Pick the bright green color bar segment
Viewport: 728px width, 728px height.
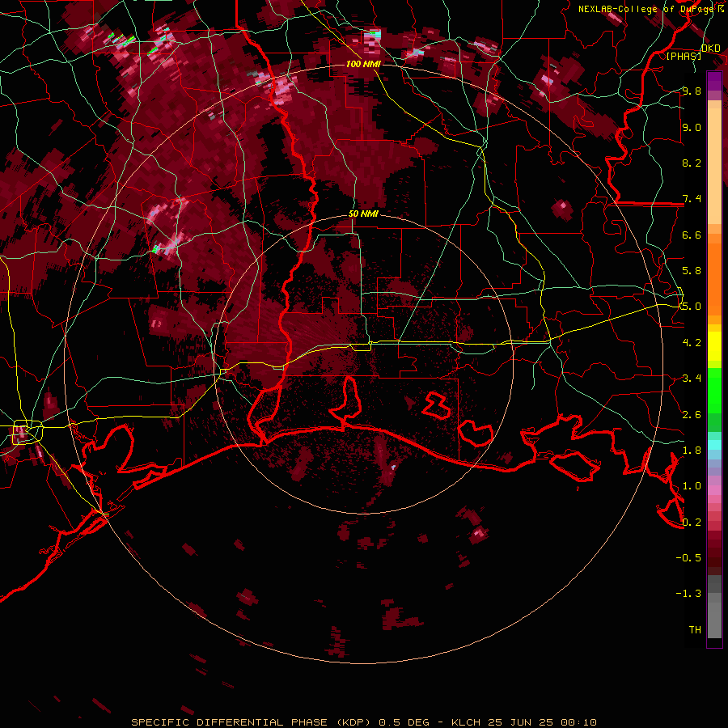pos(714,390)
